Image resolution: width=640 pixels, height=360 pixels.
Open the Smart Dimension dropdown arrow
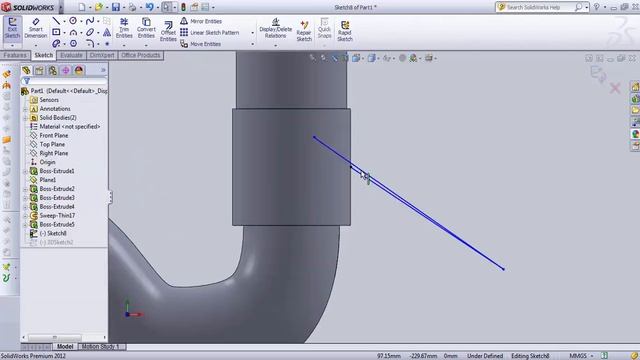tap(36, 45)
